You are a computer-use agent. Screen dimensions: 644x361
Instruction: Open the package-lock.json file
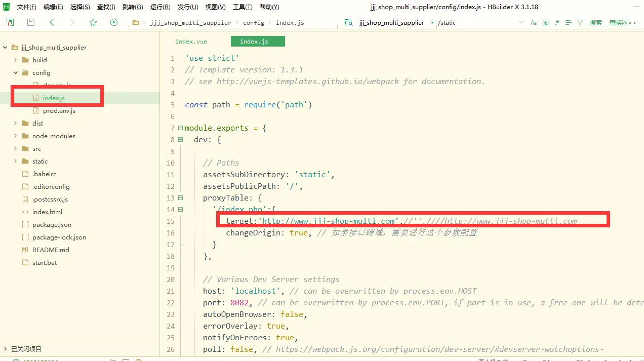point(59,237)
